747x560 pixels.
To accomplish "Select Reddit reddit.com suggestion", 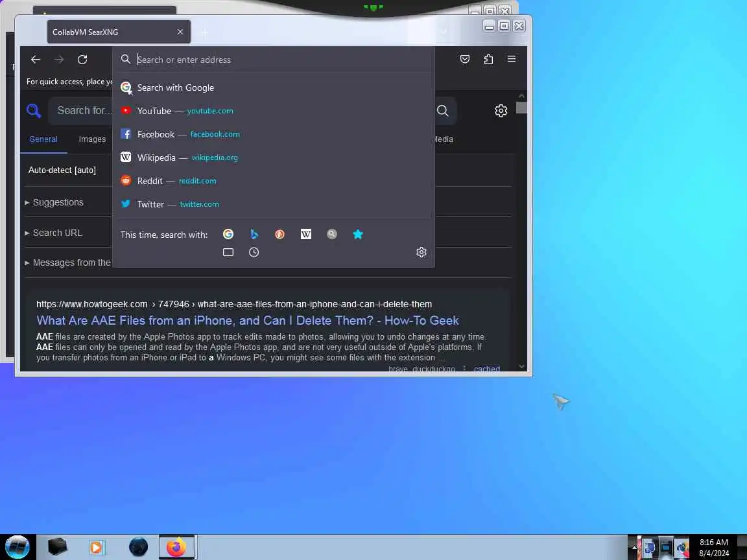I will 274,181.
